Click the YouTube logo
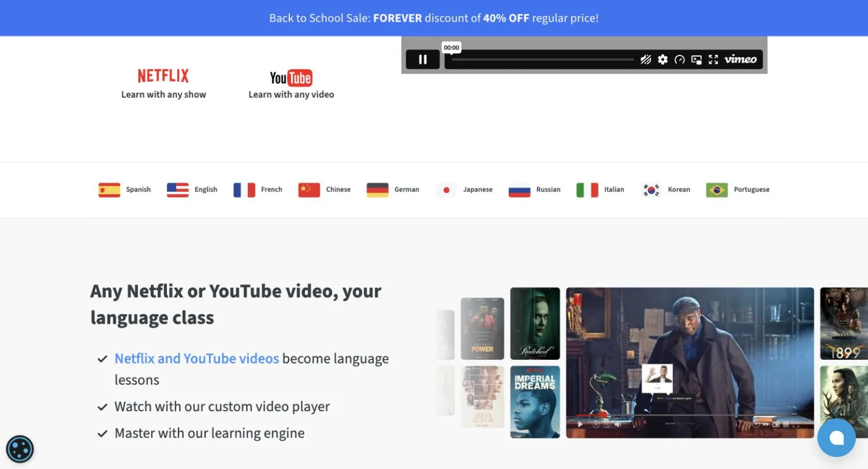Image resolution: width=868 pixels, height=469 pixels. tap(291, 78)
